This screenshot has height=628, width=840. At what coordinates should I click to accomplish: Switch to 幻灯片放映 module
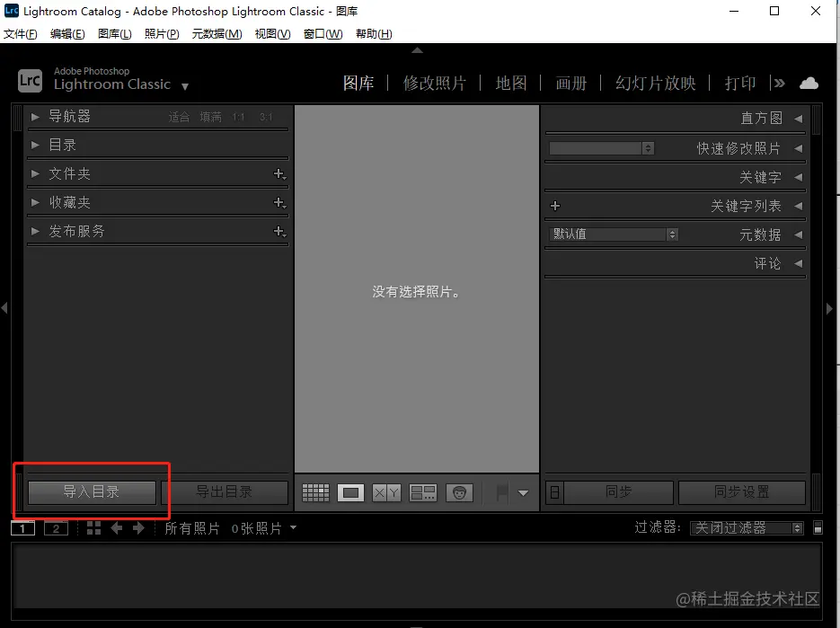click(x=655, y=83)
